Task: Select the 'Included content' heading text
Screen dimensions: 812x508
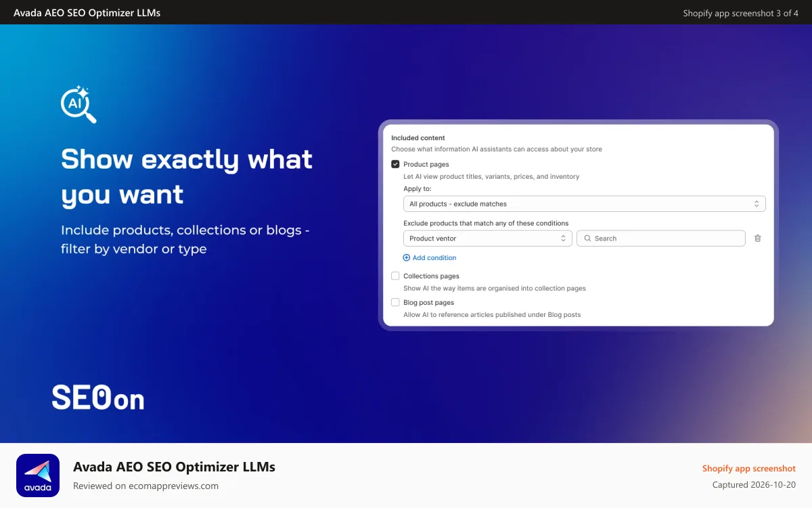Action: (418, 138)
